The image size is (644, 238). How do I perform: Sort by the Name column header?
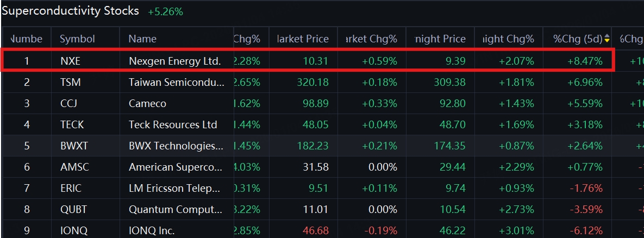click(142, 39)
